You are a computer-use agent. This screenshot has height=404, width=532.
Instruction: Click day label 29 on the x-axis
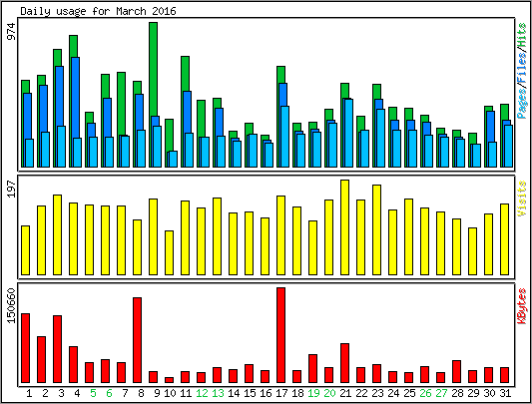pos(473,393)
